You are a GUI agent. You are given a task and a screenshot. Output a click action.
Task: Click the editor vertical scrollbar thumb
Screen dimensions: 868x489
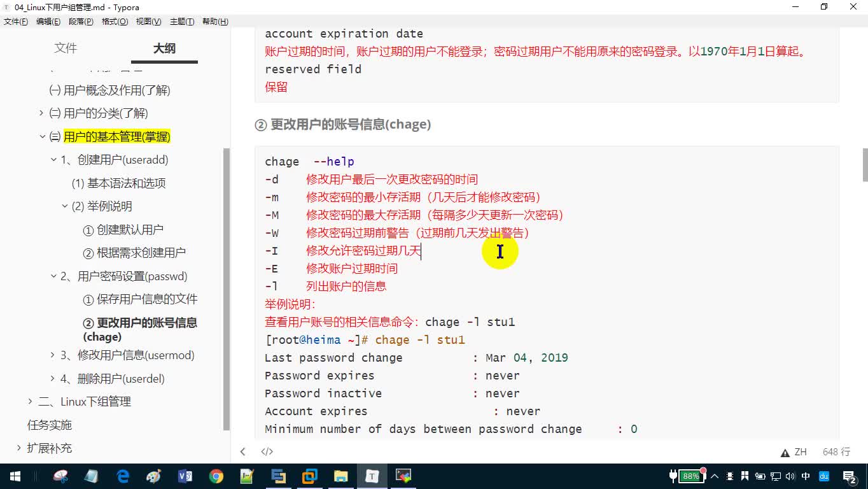coord(865,165)
